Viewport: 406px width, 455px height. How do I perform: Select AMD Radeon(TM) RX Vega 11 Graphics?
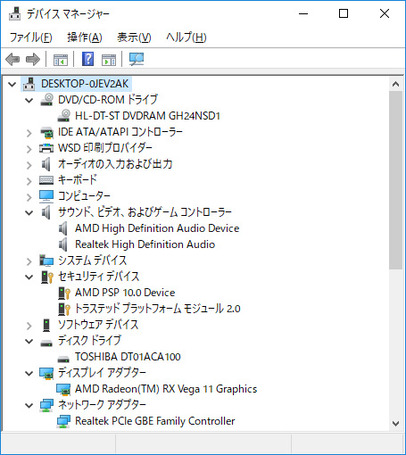[x=166, y=389]
